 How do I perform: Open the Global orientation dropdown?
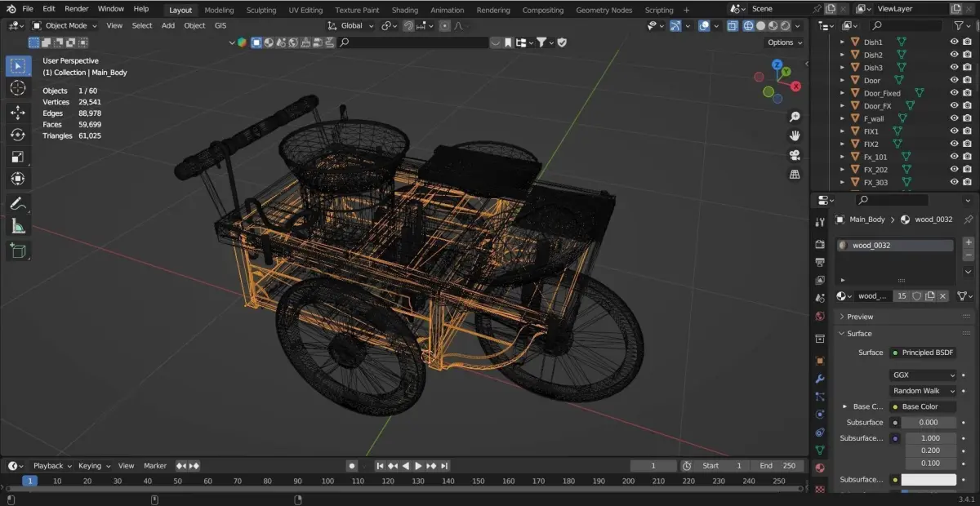[351, 25]
